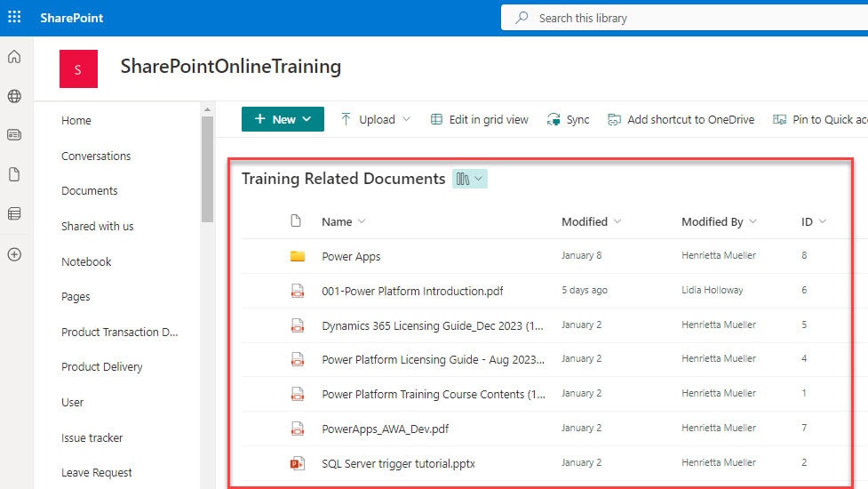Open 001-Power Platform Introduction.pdf
The image size is (868, 489).
[412, 291]
